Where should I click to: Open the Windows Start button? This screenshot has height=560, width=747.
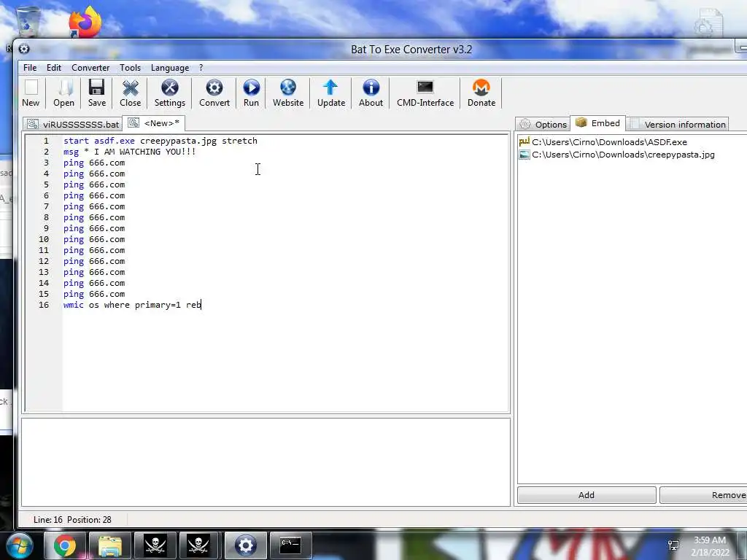point(19,545)
